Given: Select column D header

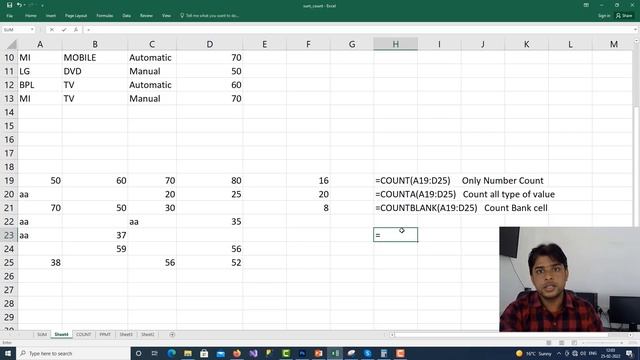Looking at the screenshot, I should coord(209,44).
